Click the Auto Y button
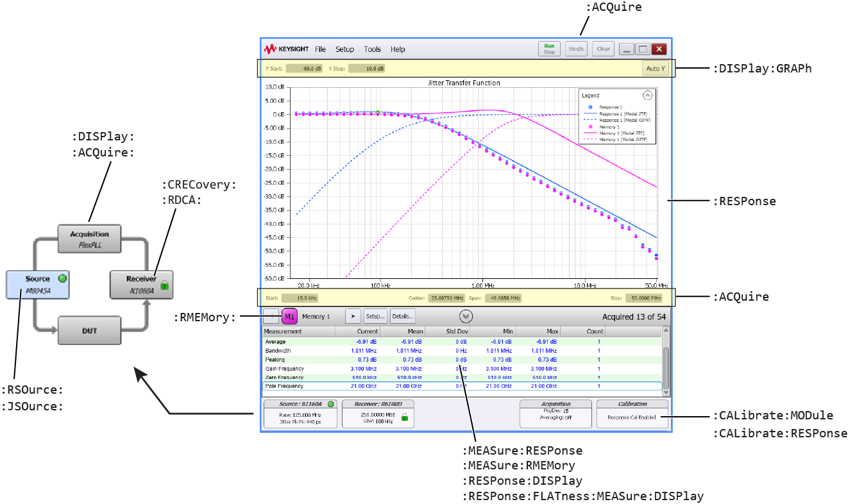The image size is (848, 504). tap(655, 69)
